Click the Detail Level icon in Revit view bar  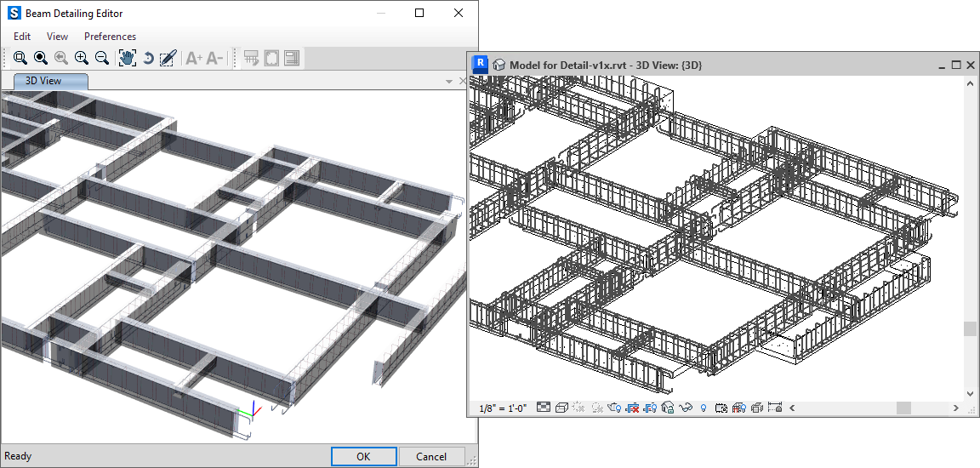544,408
